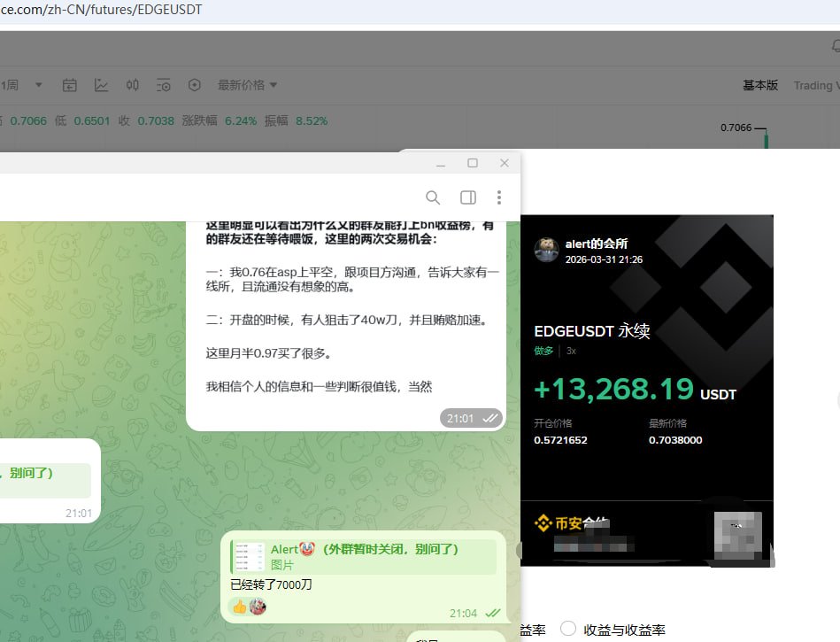Open quoted Alert reply in 21:04 message
The width and height of the screenshot is (840, 642).
point(365,557)
